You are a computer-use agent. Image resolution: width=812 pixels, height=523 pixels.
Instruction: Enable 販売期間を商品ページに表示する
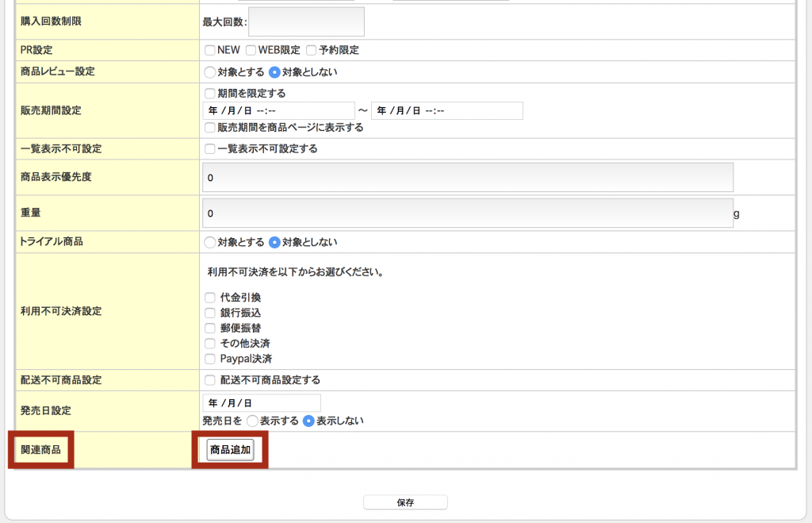209,128
